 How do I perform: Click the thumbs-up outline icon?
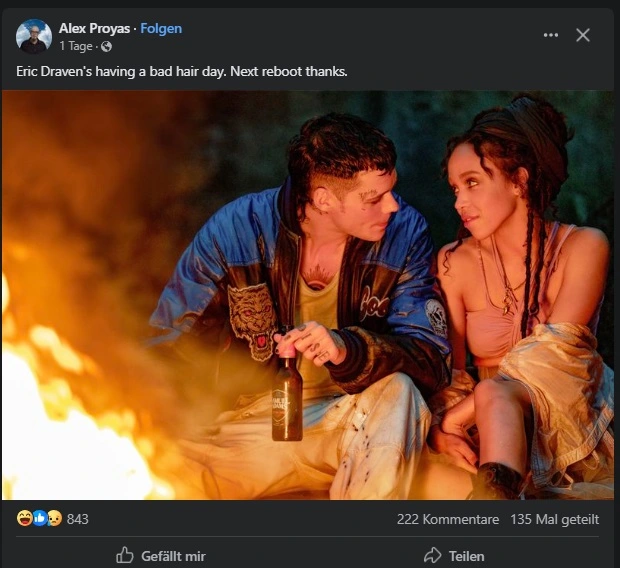coord(125,555)
